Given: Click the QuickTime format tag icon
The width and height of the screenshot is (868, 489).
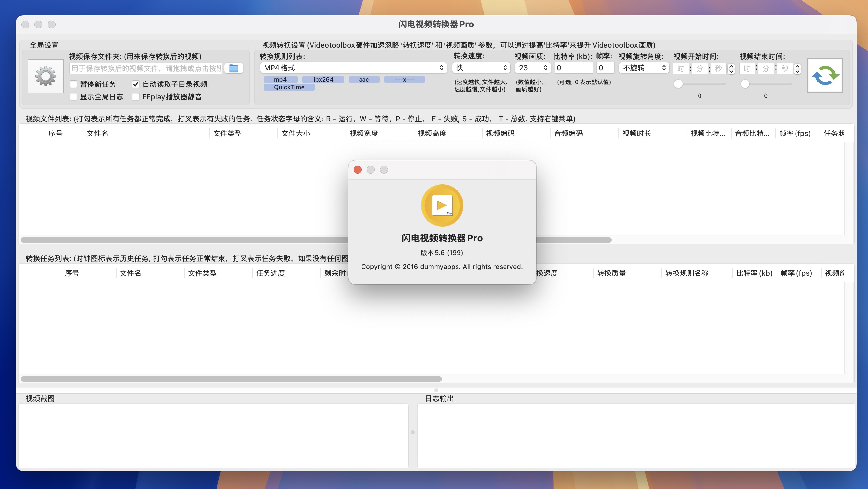Looking at the screenshot, I should [289, 87].
